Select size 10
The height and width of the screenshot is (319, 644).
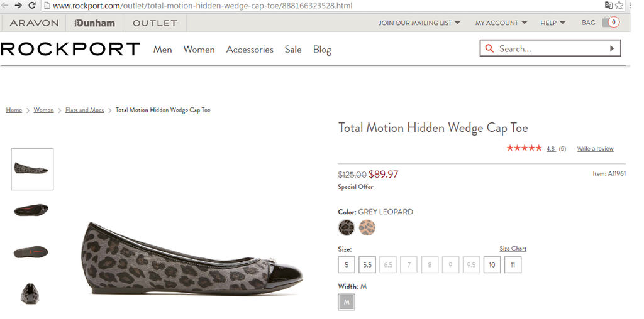[x=492, y=265]
